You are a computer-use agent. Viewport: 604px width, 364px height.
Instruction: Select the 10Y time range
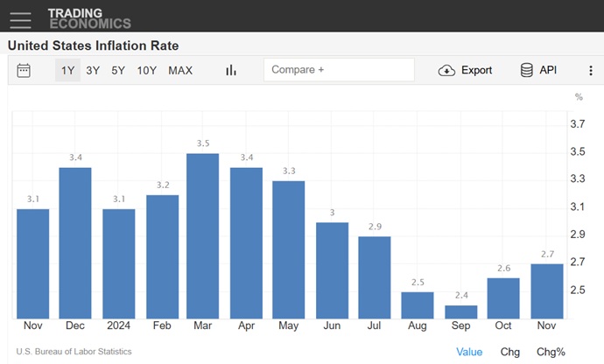[x=146, y=70]
